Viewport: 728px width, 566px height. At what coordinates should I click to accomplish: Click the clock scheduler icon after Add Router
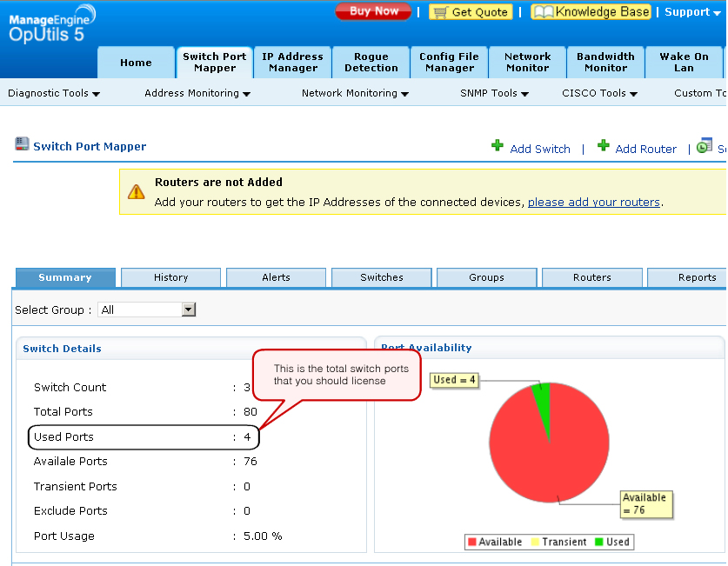coord(705,145)
